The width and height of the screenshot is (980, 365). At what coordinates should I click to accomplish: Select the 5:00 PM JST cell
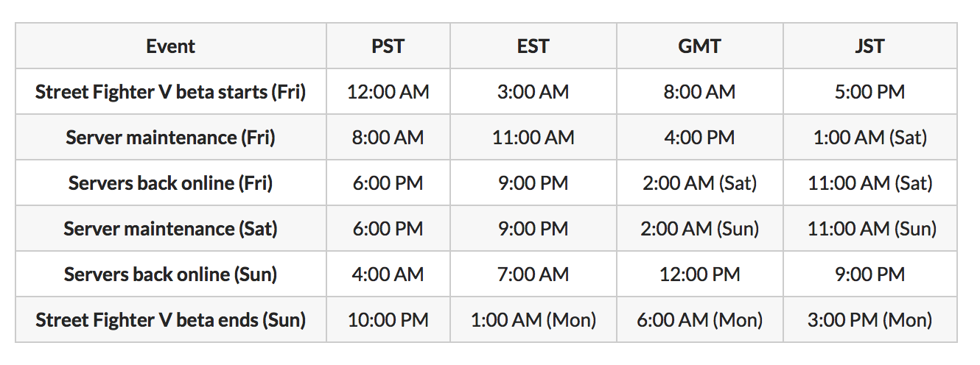[x=870, y=92]
